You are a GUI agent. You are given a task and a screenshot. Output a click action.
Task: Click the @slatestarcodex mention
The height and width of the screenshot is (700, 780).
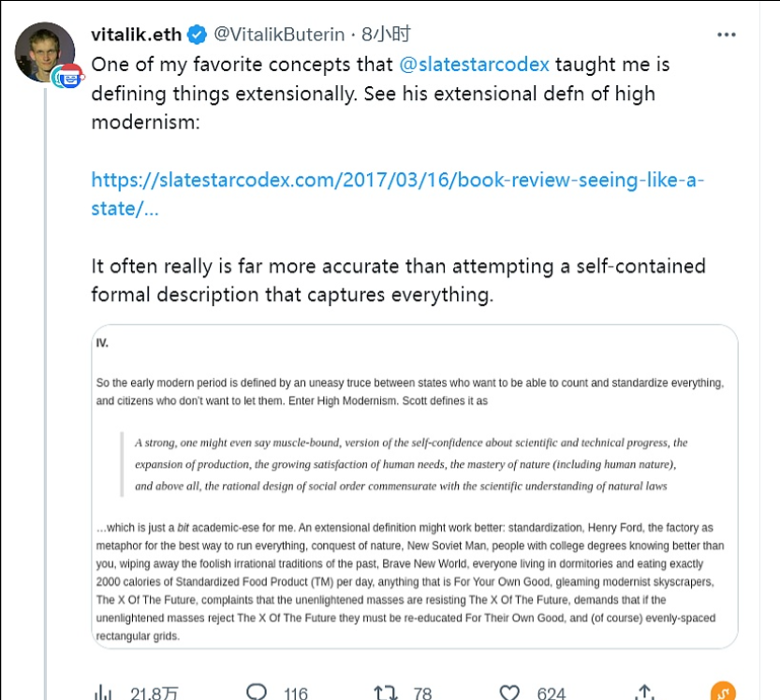pyautogui.click(x=476, y=65)
